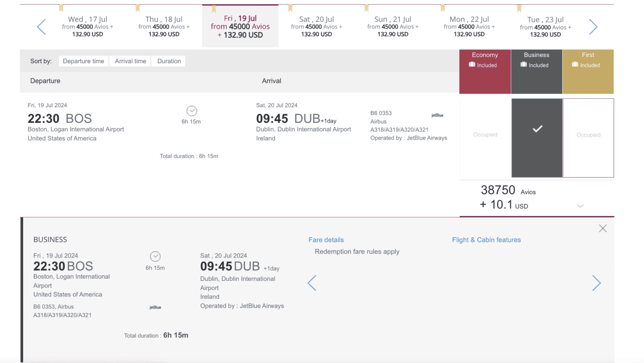Click the clock icon beside 6h 15m duration

pyautogui.click(x=191, y=110)
